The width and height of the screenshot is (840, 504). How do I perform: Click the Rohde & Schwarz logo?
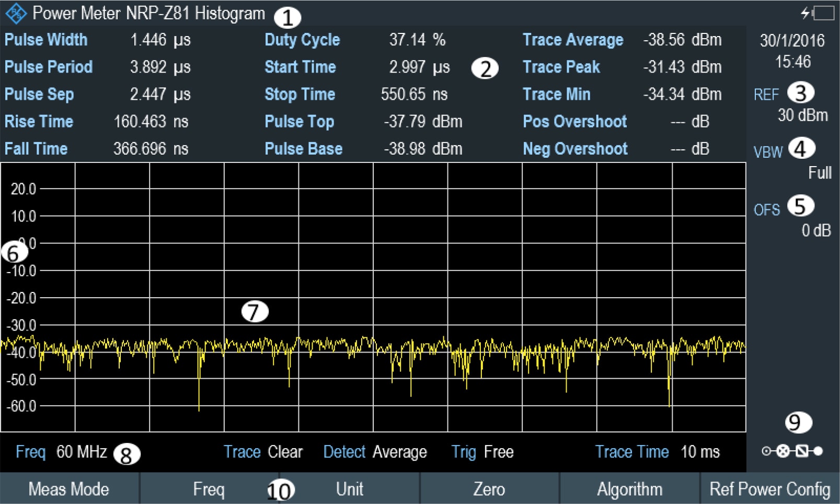[x=16, y=13]
